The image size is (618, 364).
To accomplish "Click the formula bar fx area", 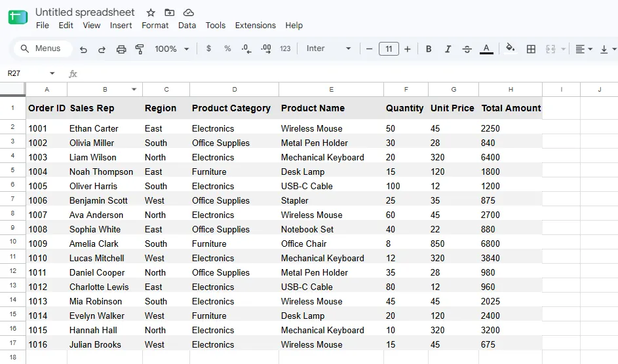I will (73, 73).
